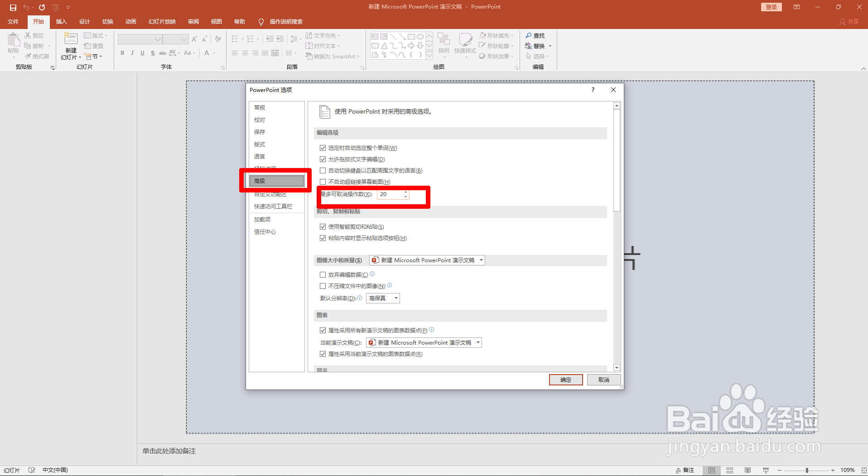
Task: Click the Quick Styles icon
Action: pos(465,39)
